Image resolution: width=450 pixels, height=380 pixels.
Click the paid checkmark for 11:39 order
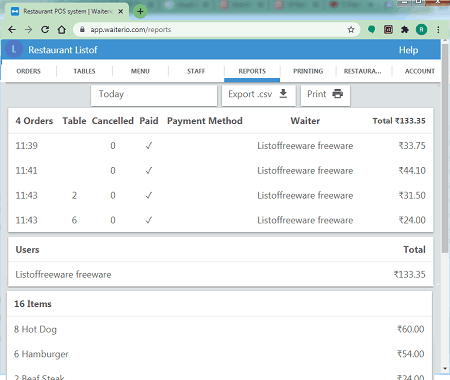(149, 146)
